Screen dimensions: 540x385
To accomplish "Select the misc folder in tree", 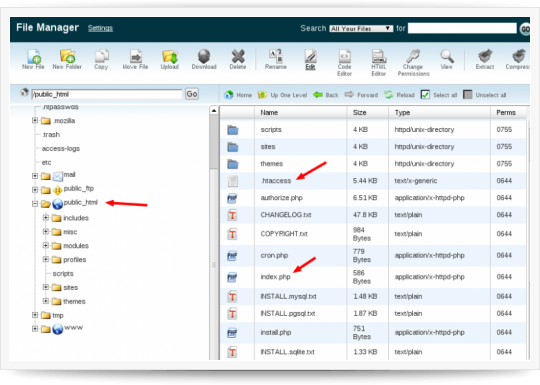I will 70,232.
